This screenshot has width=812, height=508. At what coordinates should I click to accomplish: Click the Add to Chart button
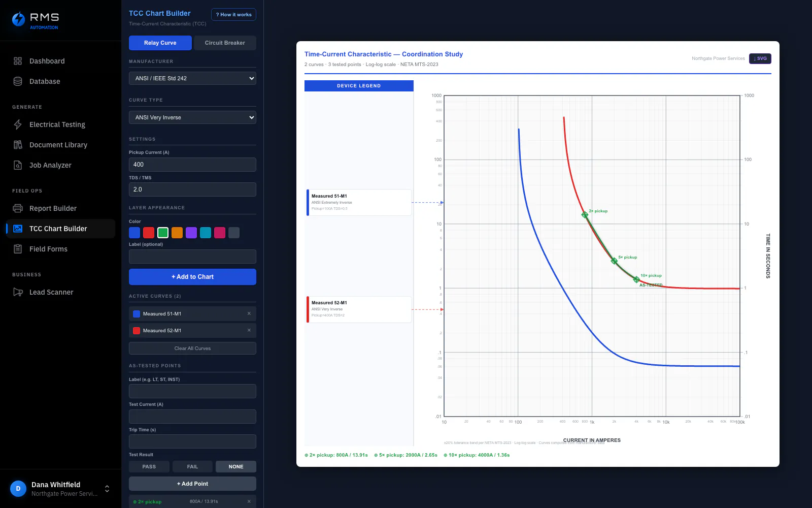click(x=192, y=277)
